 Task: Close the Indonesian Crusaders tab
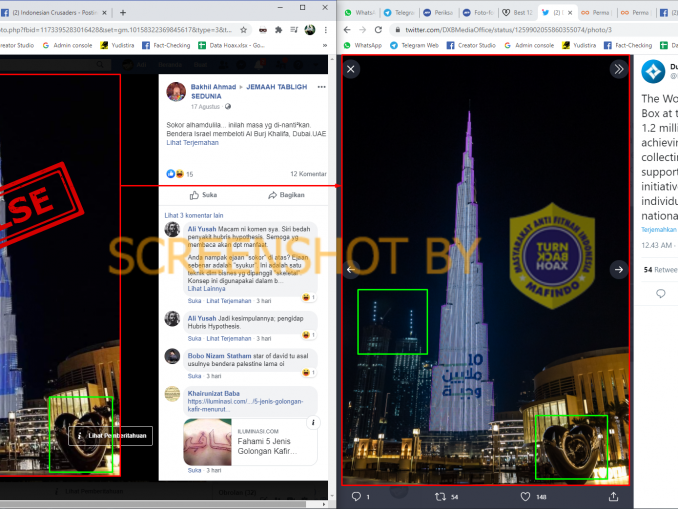point(104,13)
